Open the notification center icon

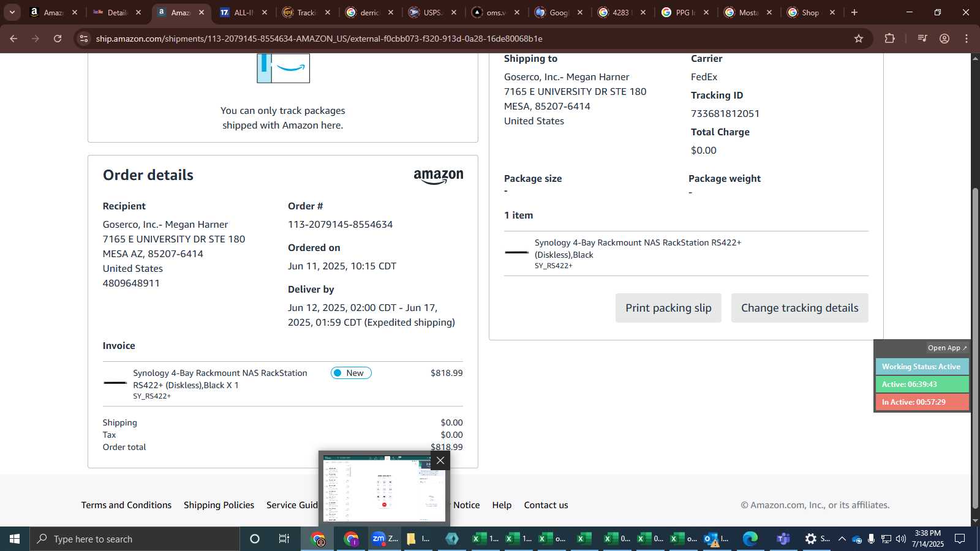(960, 539)
